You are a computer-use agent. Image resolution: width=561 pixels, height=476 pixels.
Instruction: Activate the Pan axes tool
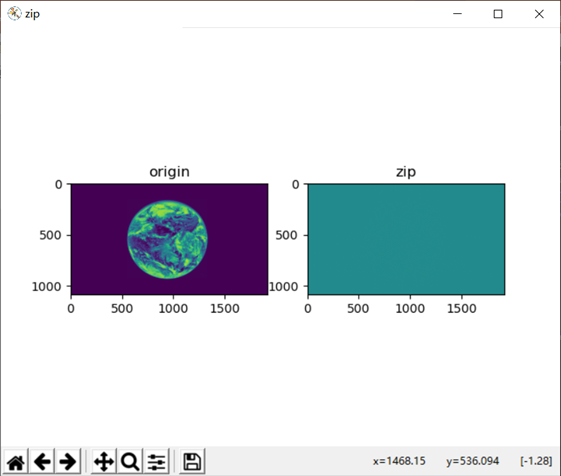pyautogui.click(x=104, y=462)
